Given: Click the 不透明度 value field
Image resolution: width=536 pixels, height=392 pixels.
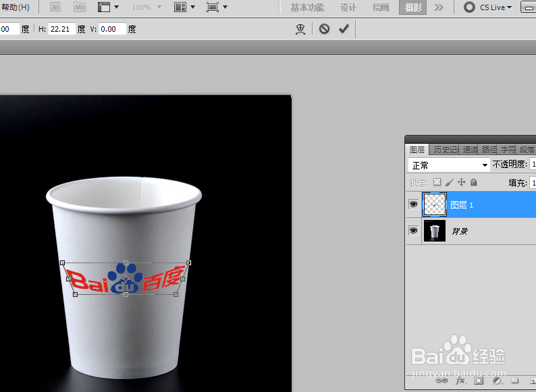Looking at the screenshot, I should point(533,165).
